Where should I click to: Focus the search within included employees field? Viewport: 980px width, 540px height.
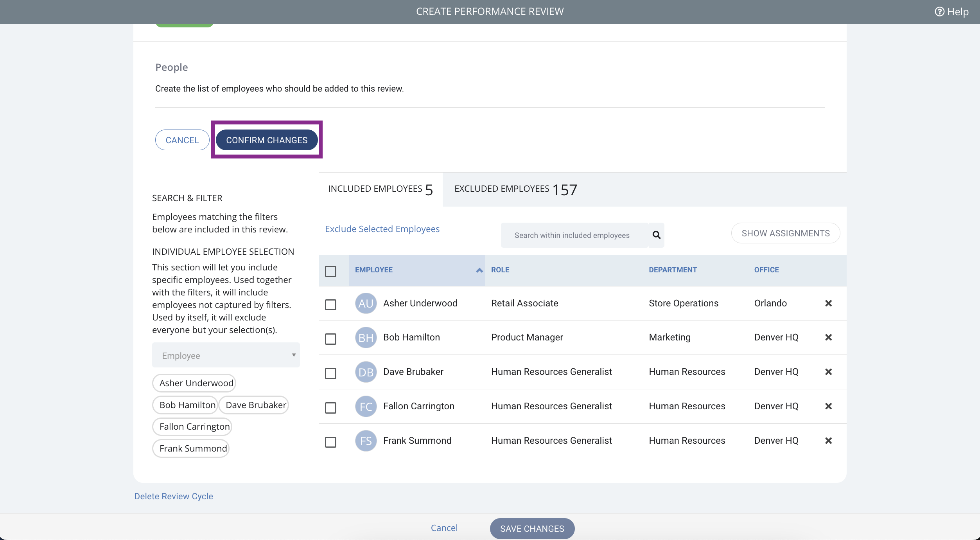pos(574,235)
